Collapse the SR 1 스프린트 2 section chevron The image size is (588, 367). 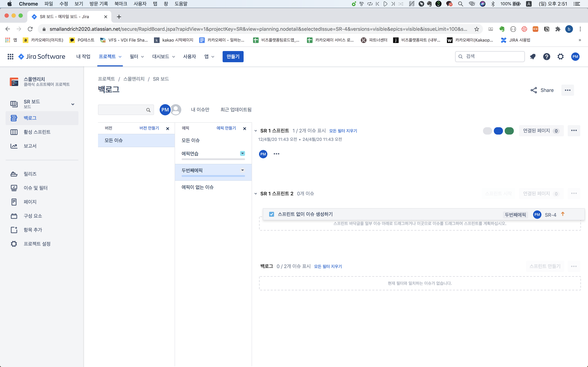[256, 194]
